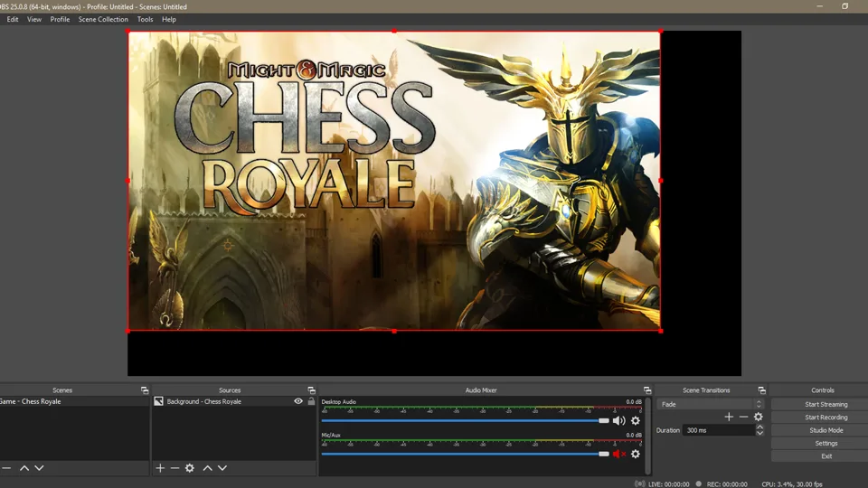Open the Scene Collection menu
Viewport: 868px width, 488px height.
point(103,19)
